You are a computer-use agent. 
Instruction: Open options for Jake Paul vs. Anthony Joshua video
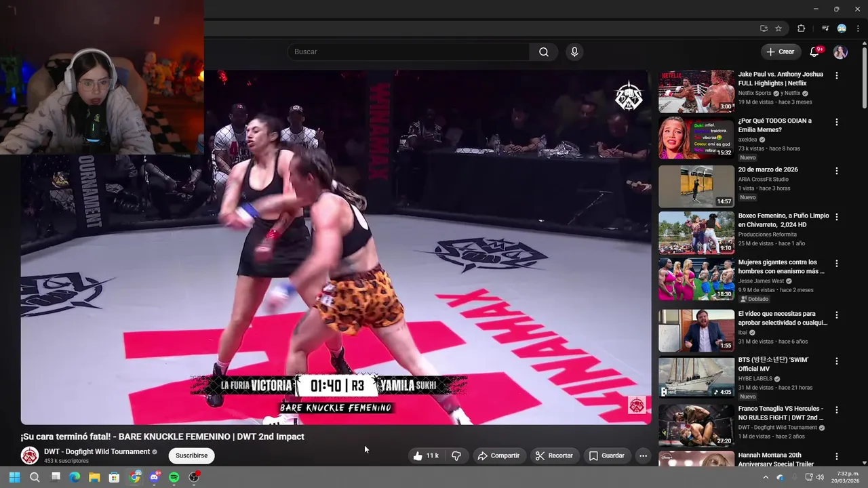836,76
